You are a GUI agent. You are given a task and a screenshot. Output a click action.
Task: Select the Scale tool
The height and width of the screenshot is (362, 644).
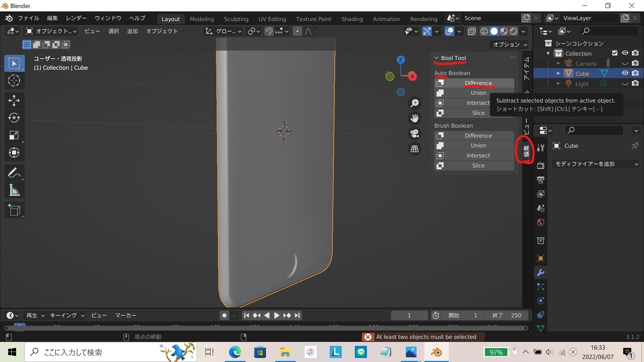[x=14, y=136]
